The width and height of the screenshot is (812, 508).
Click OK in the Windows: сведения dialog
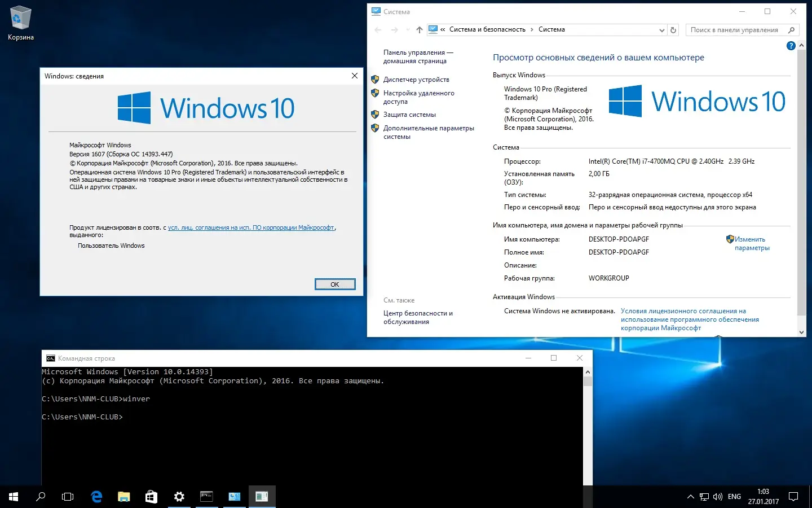click(x=335, y=284)
